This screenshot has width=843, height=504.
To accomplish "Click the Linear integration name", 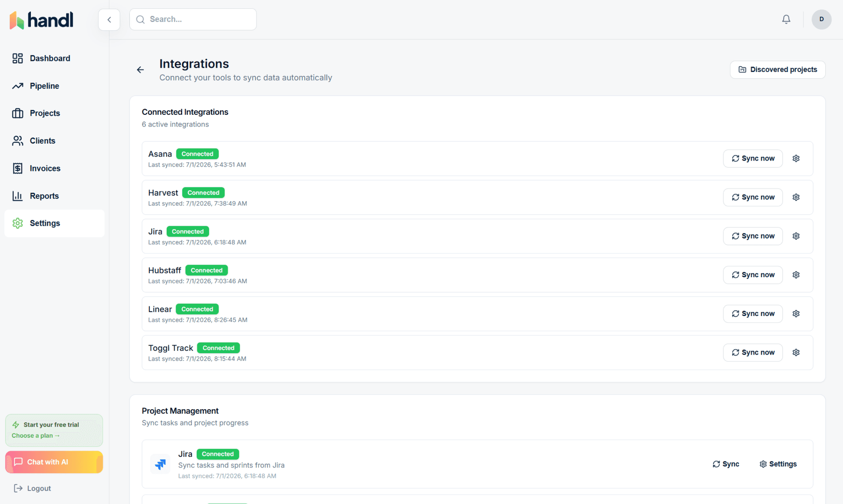I will pos(160,308).
